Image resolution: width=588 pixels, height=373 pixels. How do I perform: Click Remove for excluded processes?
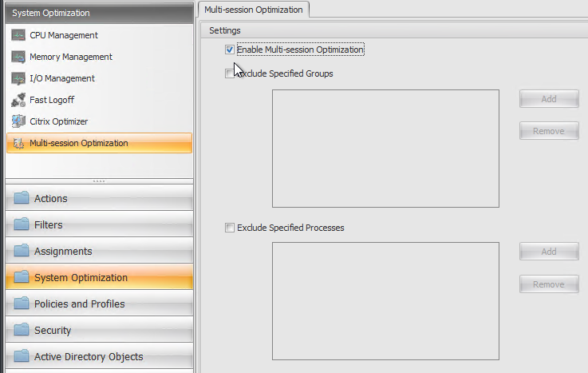549,284
